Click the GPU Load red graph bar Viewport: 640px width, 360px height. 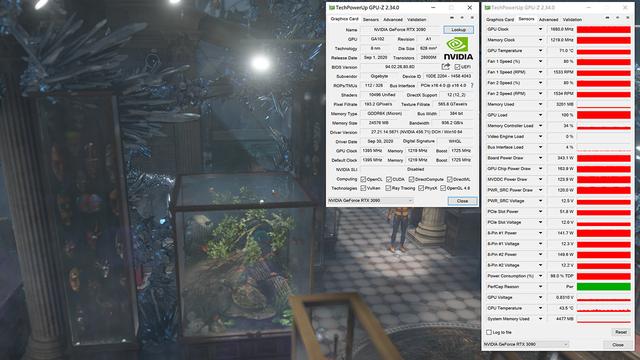pos(604,115)
